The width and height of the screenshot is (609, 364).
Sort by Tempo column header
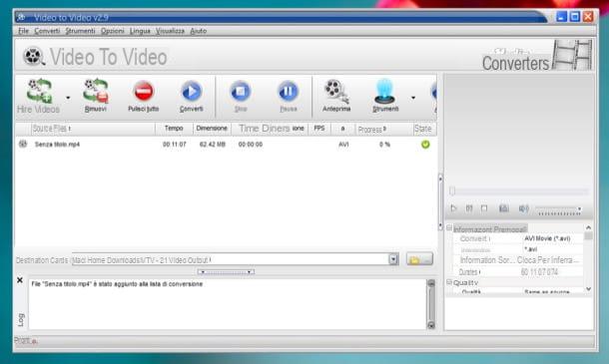[174, 129]
